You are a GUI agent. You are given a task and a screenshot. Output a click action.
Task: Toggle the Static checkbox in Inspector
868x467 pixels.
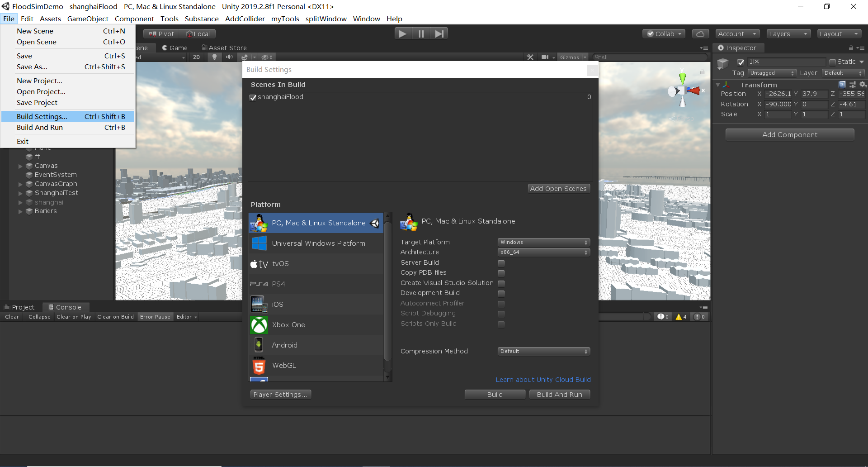pyautogui.click(x=832, y=62)
